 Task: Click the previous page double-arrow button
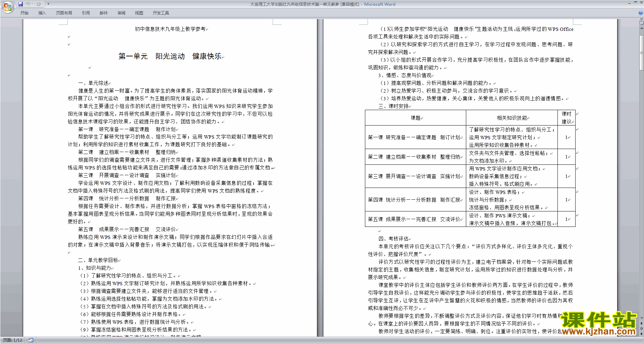(641, 323)
